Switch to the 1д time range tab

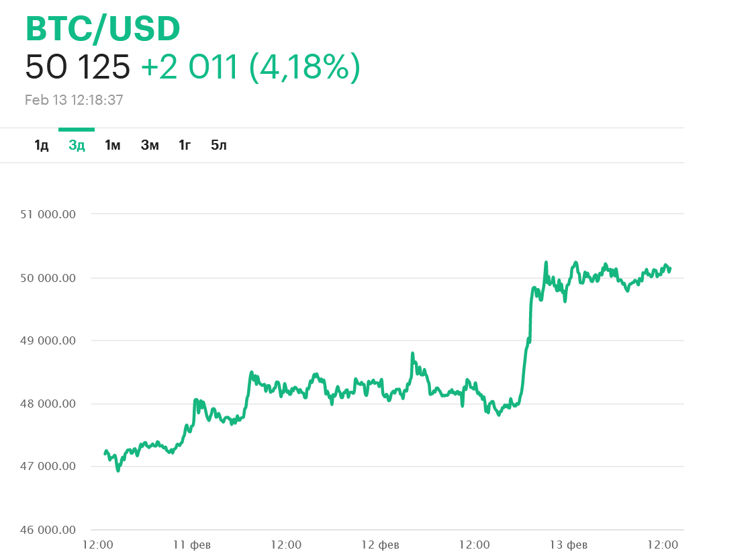(x=42, y=145)
